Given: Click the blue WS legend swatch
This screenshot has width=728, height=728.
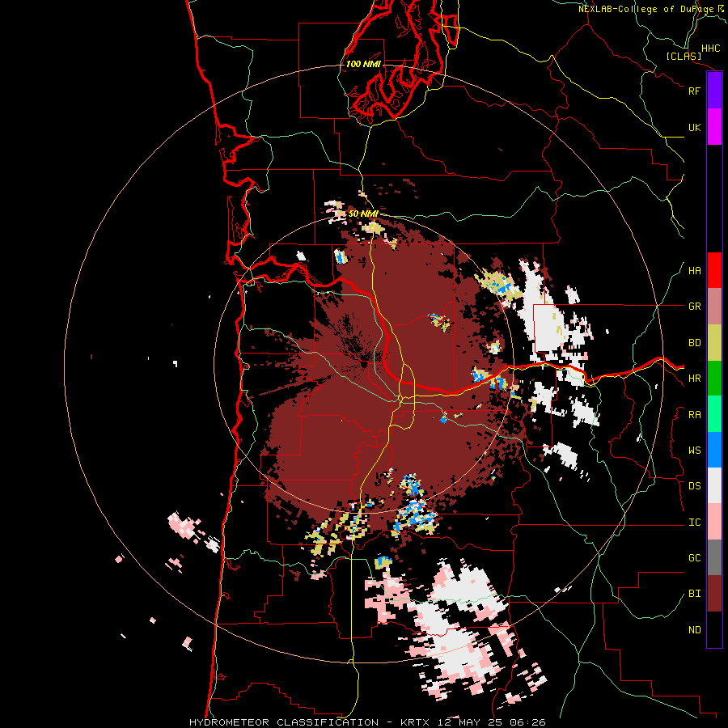Looking at the screenshot, I should pos(714,450).
